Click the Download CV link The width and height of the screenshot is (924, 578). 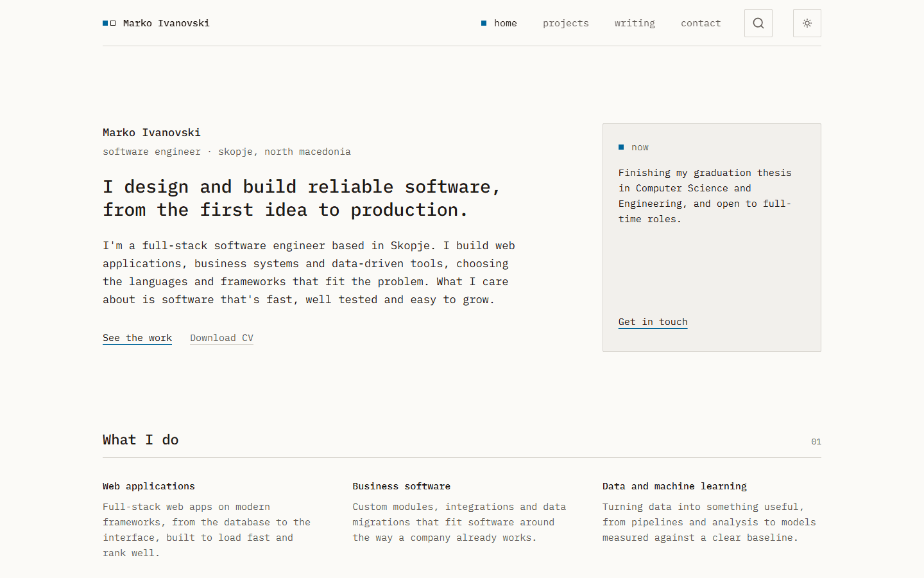click(221, 338)
